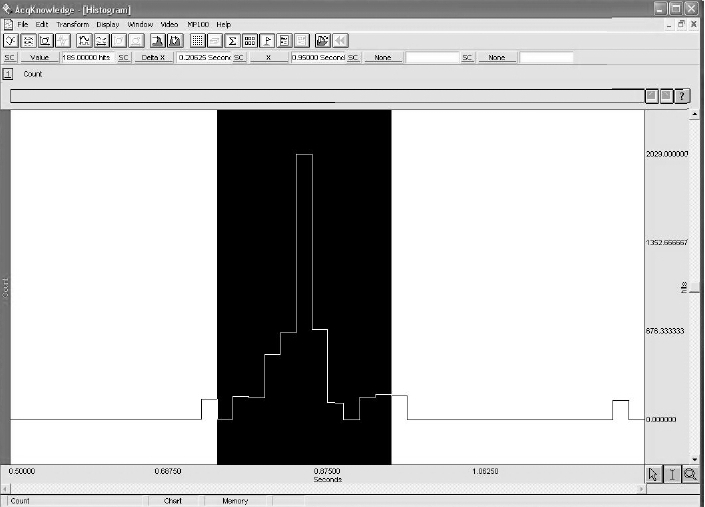Open the File menu
705x507 pixels.
coord(23,24)
